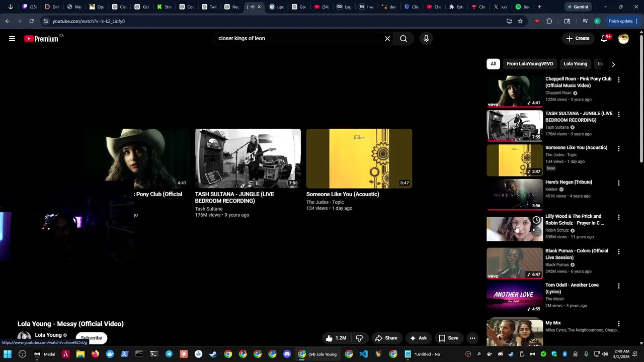Clear the search box with the X
The image size is (644, 362).
point(387,39)
